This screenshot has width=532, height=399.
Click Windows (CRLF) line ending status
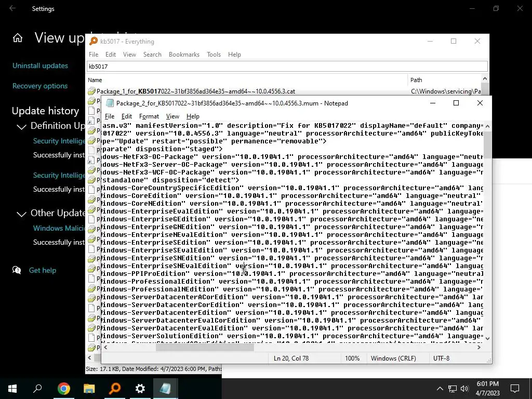click(x=393, y=358)
